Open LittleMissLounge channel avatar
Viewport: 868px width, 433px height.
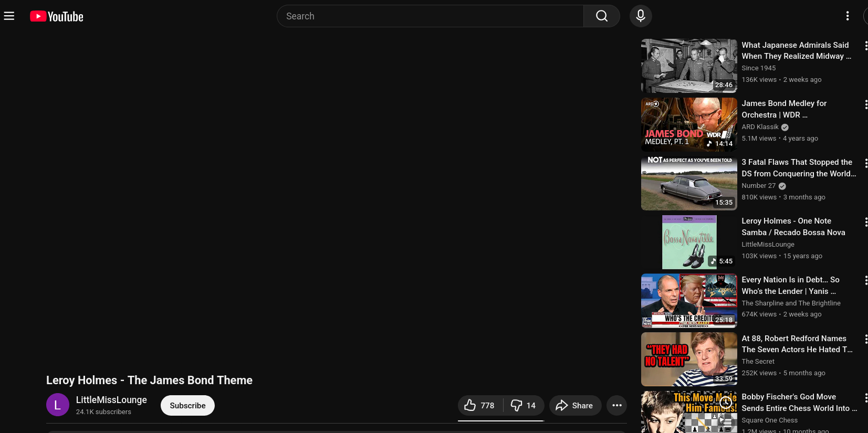[58, 405]
